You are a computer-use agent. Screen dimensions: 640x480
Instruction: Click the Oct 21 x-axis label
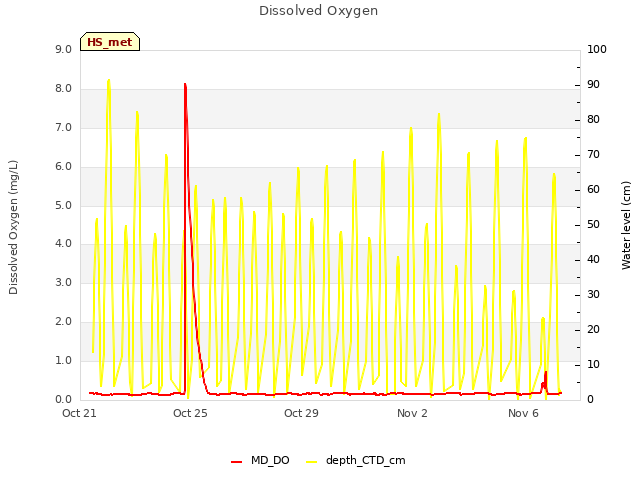click(x=79, y=413)
